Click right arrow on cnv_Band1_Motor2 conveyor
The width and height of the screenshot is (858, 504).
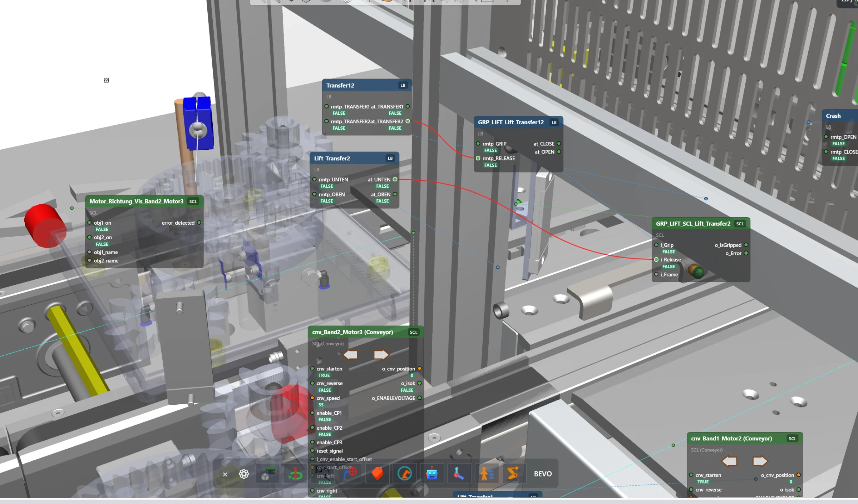(760, 461)
